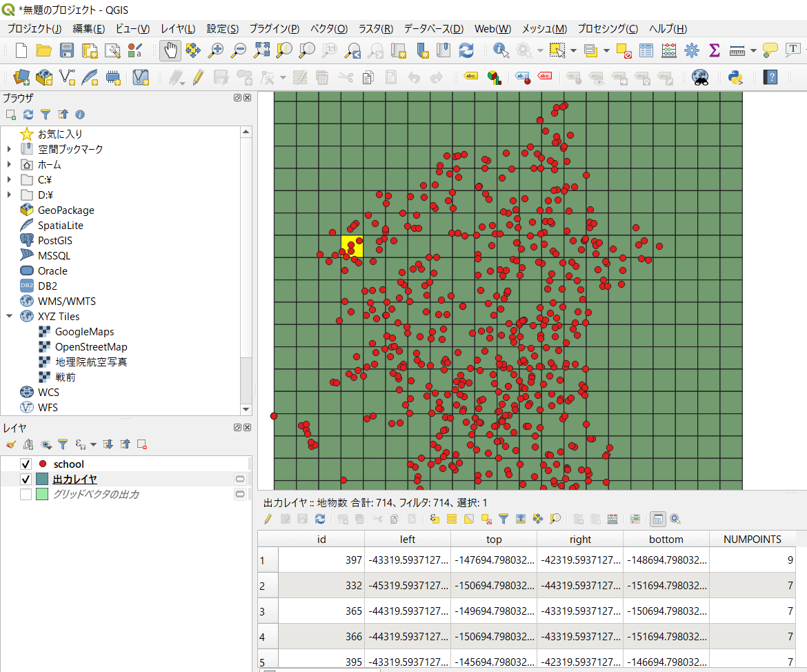Toggle visibility of the school layer
807x672 pixels.
point(26,464)
